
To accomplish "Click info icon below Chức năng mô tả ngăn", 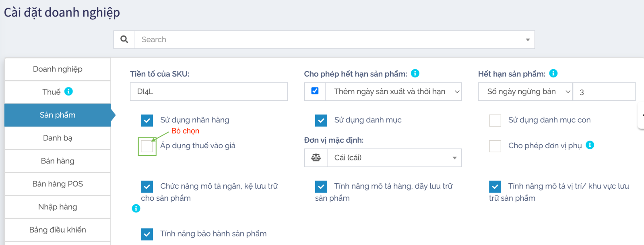I will 136,208.
